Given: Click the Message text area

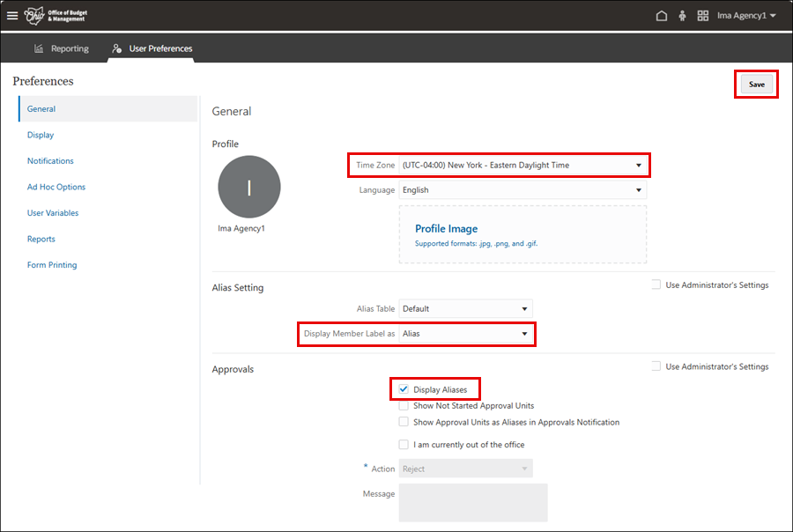Looking at the screenshot, I should tap(473, 503).
